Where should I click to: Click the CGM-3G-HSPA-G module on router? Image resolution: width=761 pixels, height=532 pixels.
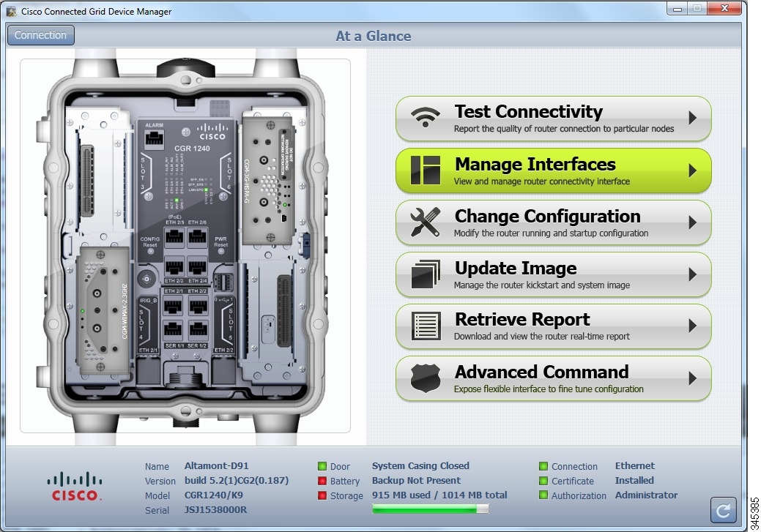(x=267, y=181)
